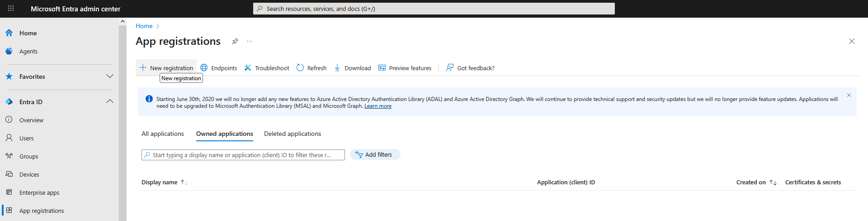Pin the App registrations page
The width and height of the screenshot is (868, 221).
click(235, 41)
